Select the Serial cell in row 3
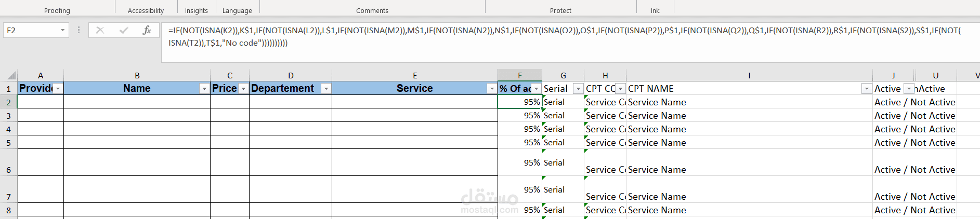The height and width of the screenshot is (219, 980). [x=563, y=116]
